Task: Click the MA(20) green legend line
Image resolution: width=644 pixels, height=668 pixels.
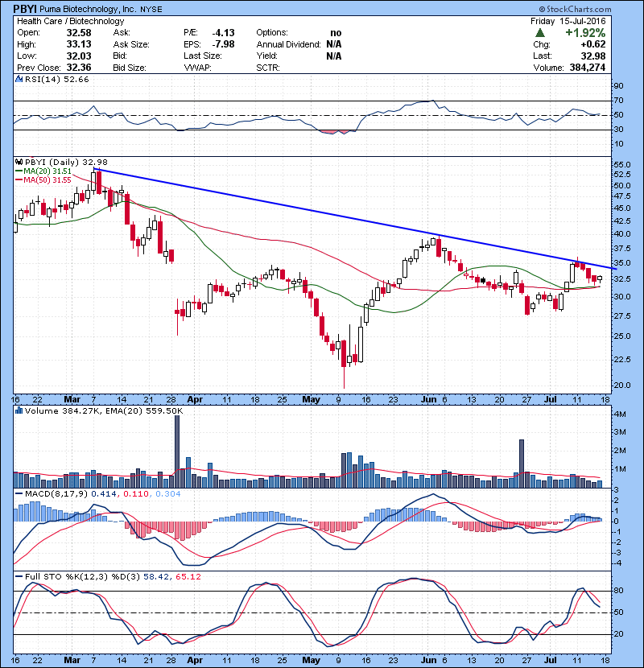Action: (19, 171)
